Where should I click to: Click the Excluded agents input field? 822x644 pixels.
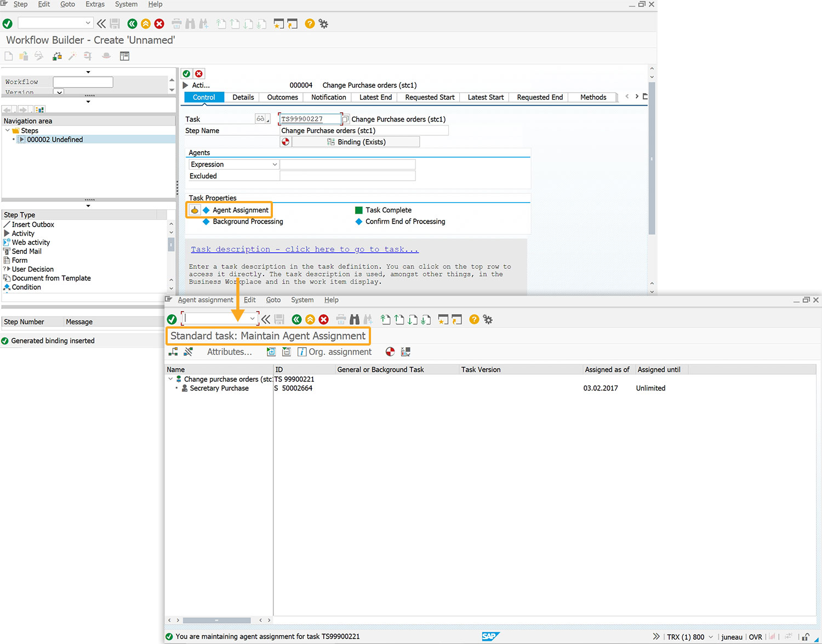tap(347, 176)
